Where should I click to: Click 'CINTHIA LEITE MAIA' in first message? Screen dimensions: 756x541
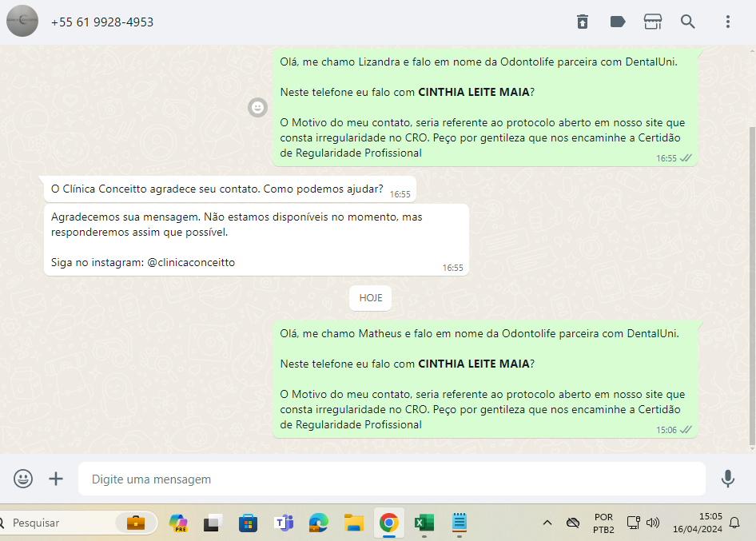point(473,92)
